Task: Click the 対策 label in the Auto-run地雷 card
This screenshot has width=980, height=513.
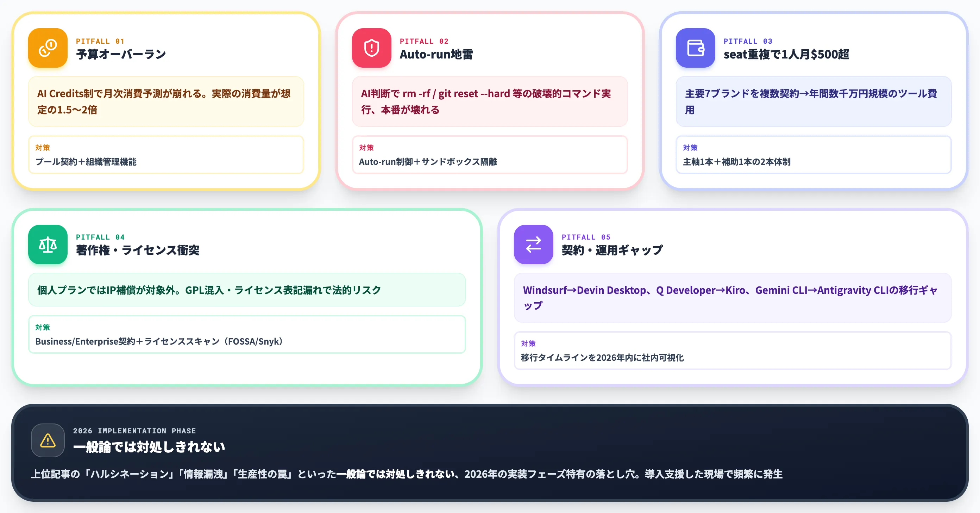Action: (366, 148)
